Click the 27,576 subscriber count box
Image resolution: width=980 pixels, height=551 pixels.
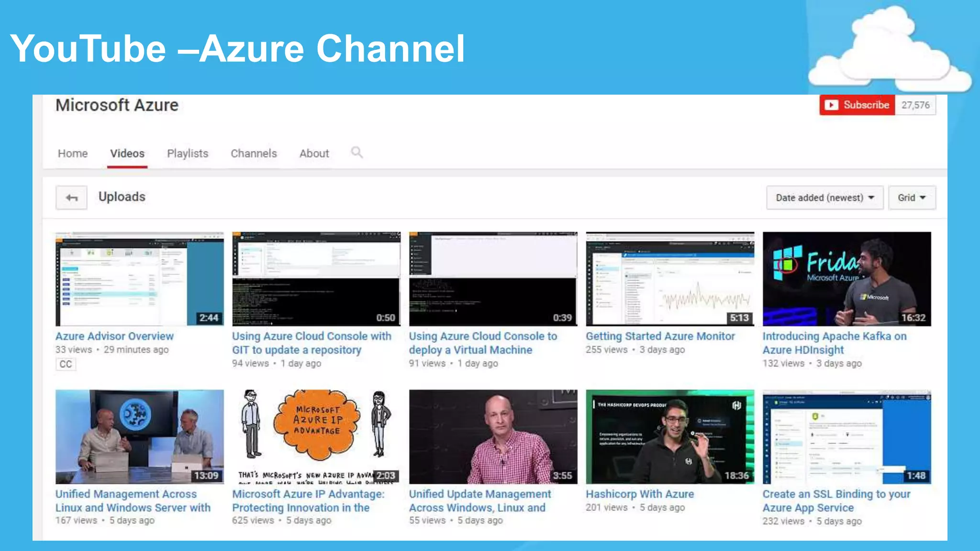915,105
